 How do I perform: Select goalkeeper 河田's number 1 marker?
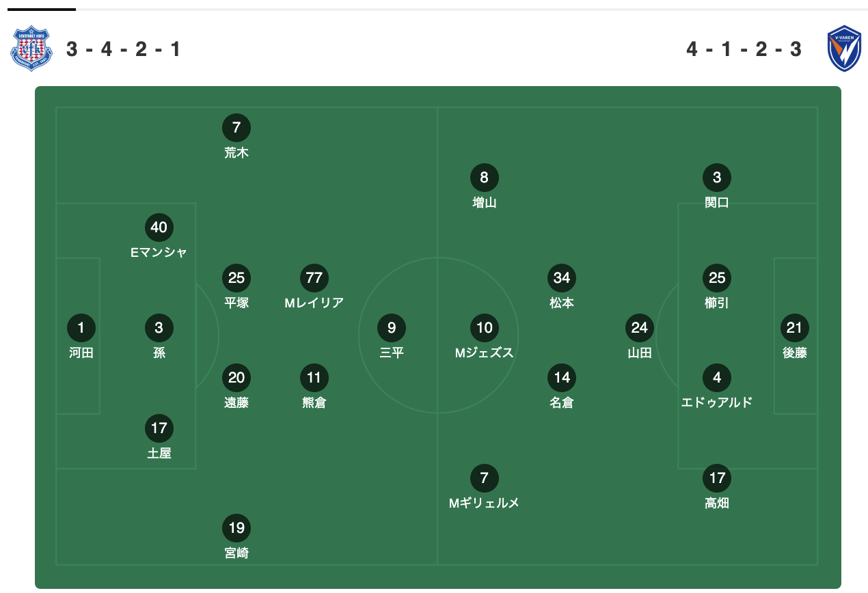point(81,328)
